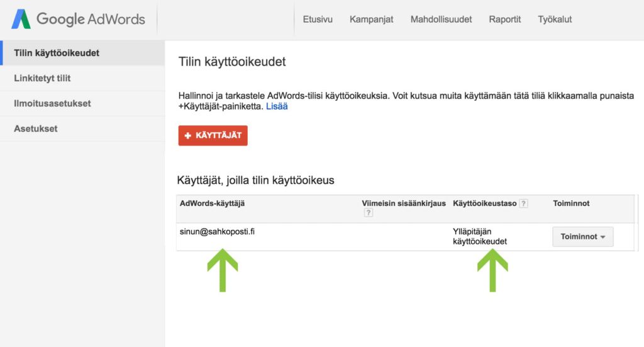Click the plus icon on Käyttäjät button
Screen dimensions: 644x347
pos(187,135)
